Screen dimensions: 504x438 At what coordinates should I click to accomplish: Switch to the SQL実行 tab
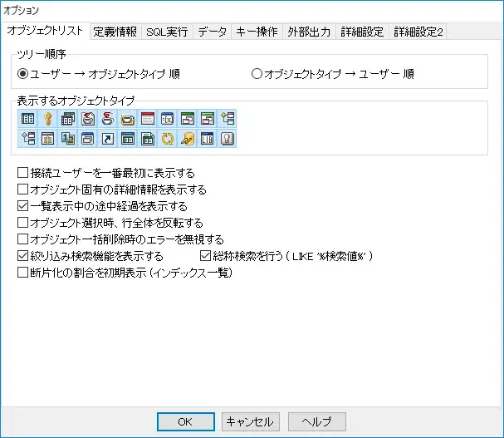166,32
